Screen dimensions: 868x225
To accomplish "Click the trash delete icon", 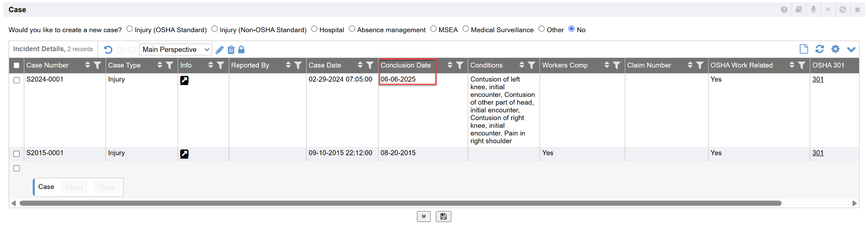I will click(x=231, y=50).
